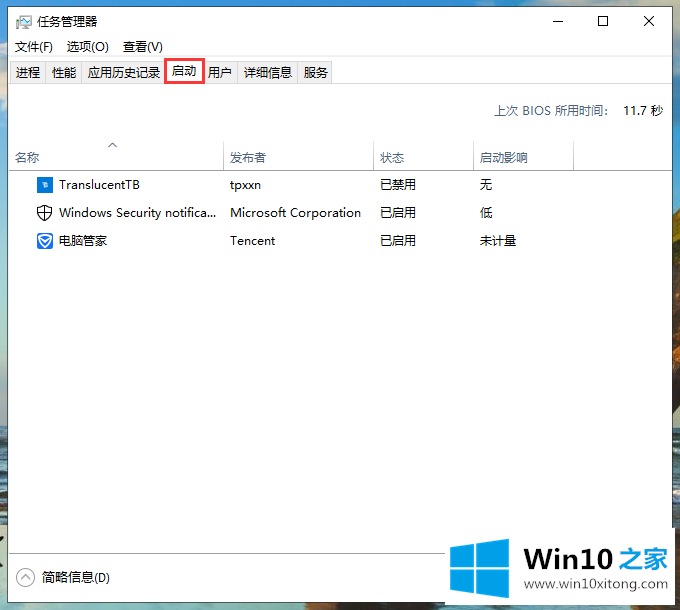The height and width of the screenshot is (610, 680).
Task: Open the 选项(O) menu
Action: pos(87,47)
